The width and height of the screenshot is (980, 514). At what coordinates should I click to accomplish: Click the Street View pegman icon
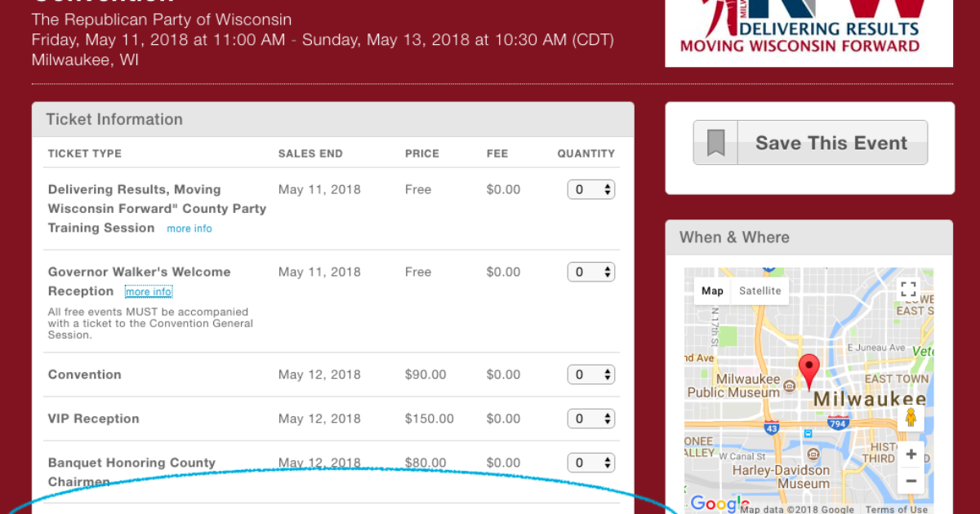pyautogui.click(x=911, y=418)
